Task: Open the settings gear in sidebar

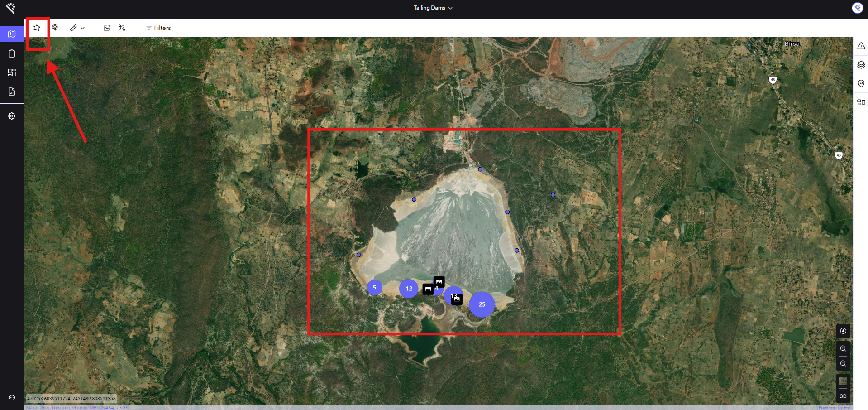Action: click(12, 116)
